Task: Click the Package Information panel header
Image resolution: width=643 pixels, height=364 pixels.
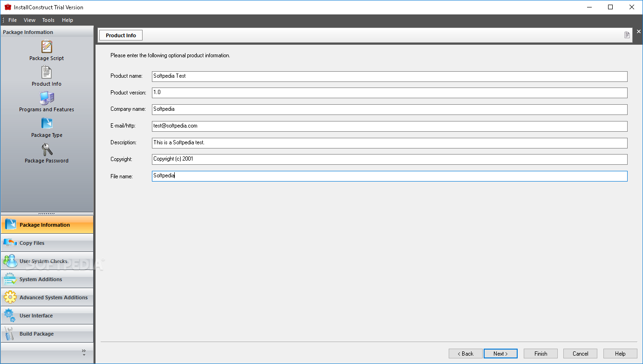Action: pyautogui.click(x=47, y=32)
